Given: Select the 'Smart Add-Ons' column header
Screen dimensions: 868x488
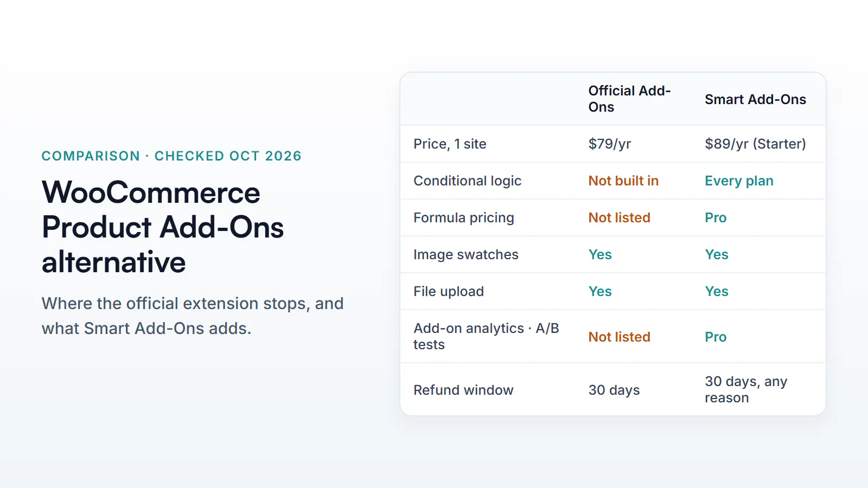Looking at the screenshot, I should tap(755, 99).
